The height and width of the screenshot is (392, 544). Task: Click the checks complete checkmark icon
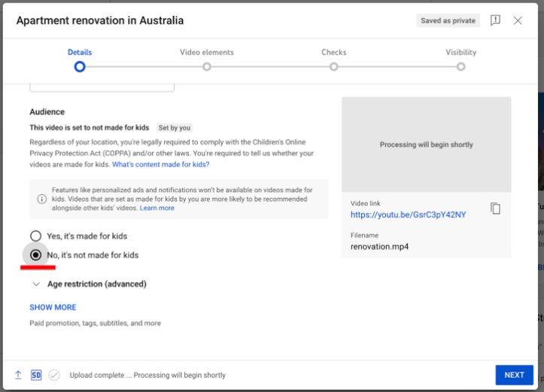point(54,375)
